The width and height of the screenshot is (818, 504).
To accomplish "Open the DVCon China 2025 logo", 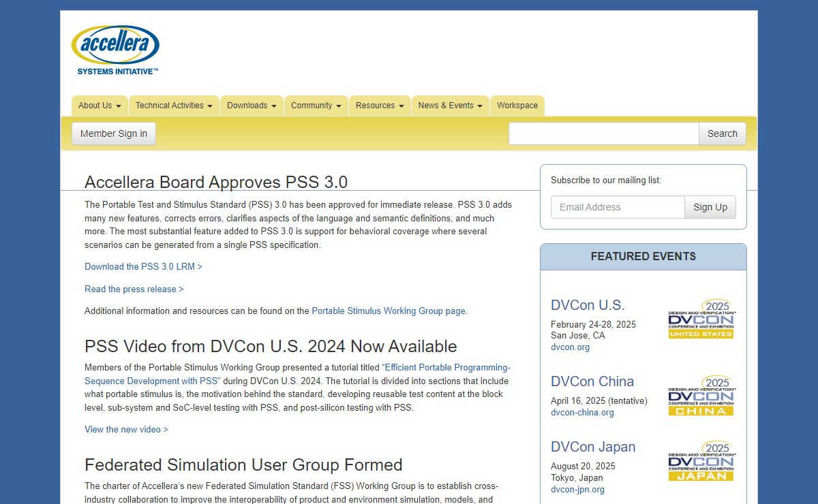I will (701, 395).
